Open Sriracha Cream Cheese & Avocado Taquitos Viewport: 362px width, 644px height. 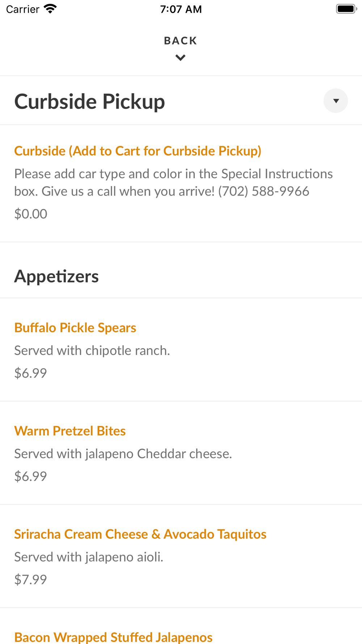(140, 534)
